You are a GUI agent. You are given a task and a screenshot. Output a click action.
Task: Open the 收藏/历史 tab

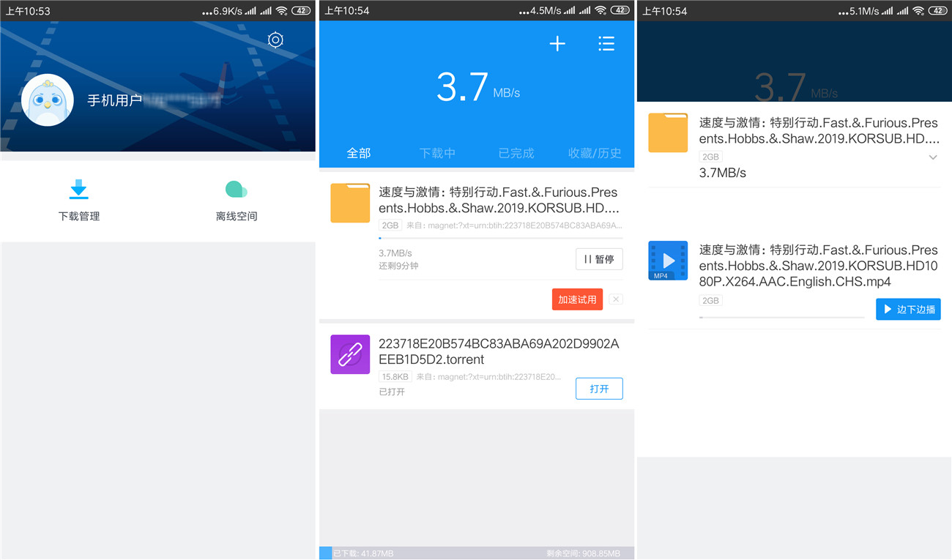point(595,153)
